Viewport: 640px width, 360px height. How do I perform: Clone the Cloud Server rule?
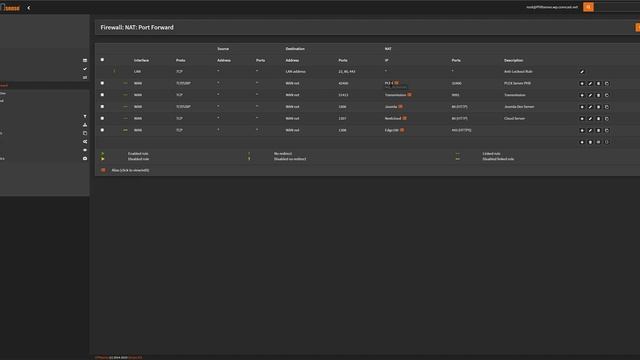tap(607, 119)
